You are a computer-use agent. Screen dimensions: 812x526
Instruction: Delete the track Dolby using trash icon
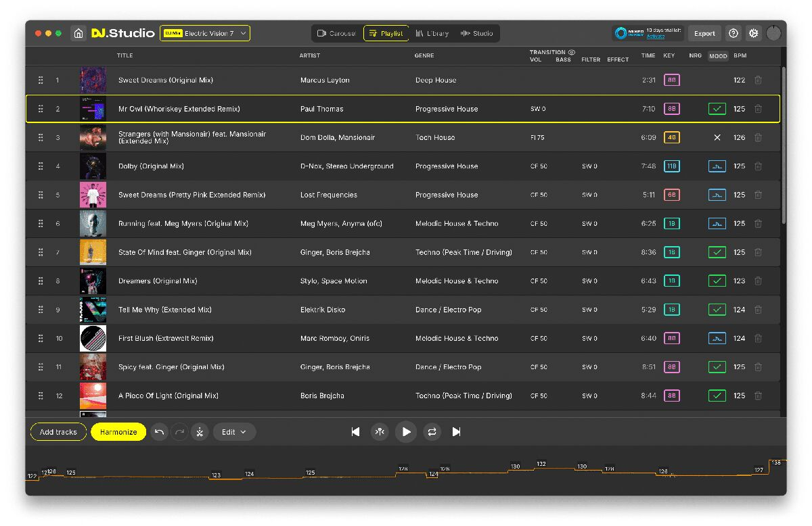point(758,166)
